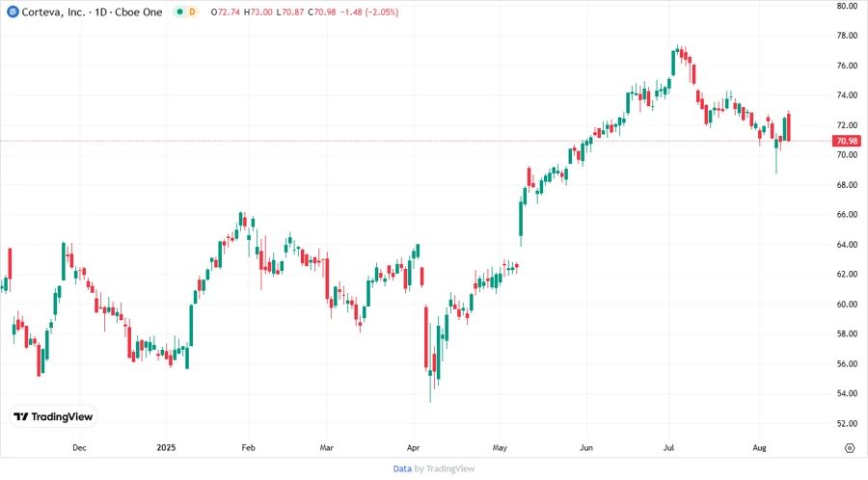Click the Jun time axis label
The image size is (868, 480).
click(x=586, y=447)
